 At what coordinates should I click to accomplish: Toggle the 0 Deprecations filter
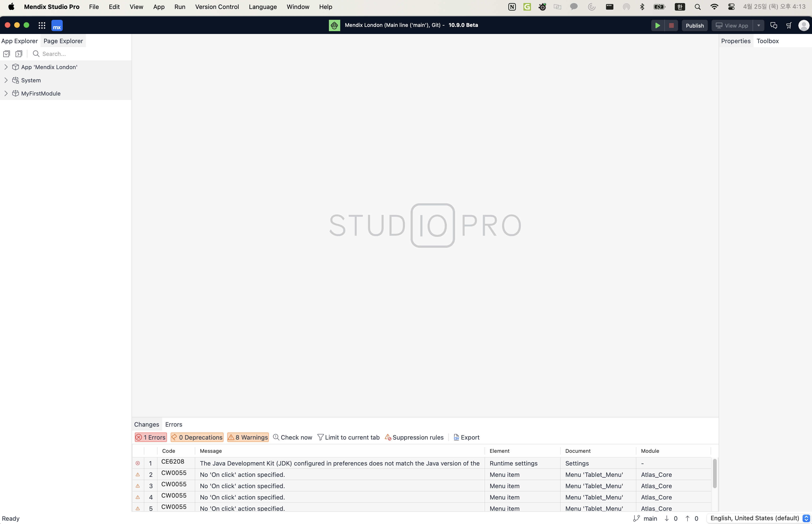pyautogui.click(x=197, y=437)
